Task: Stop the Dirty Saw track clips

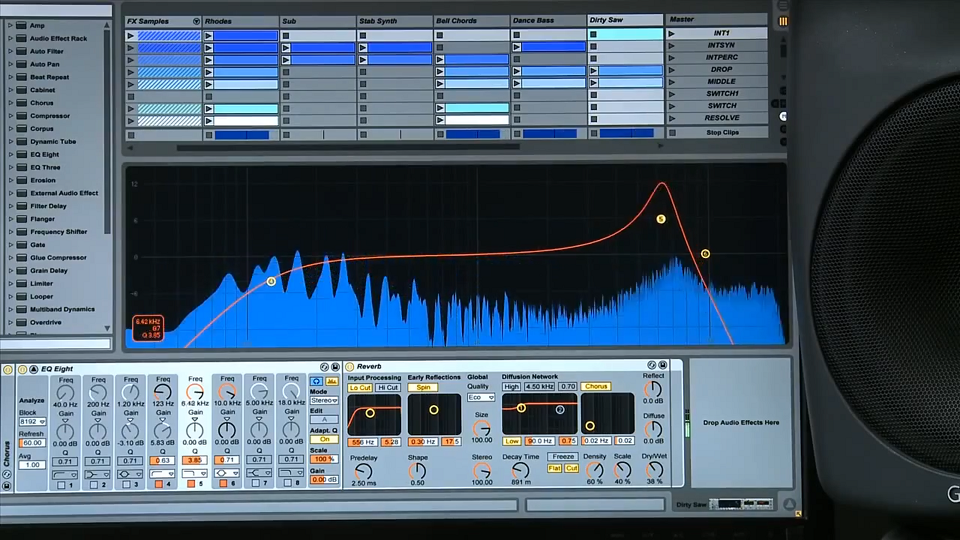Action: [593, 133]
